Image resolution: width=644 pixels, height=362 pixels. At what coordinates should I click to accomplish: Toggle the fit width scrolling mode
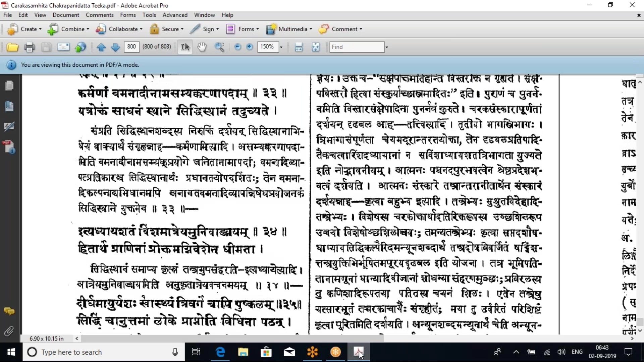[299, 47]
